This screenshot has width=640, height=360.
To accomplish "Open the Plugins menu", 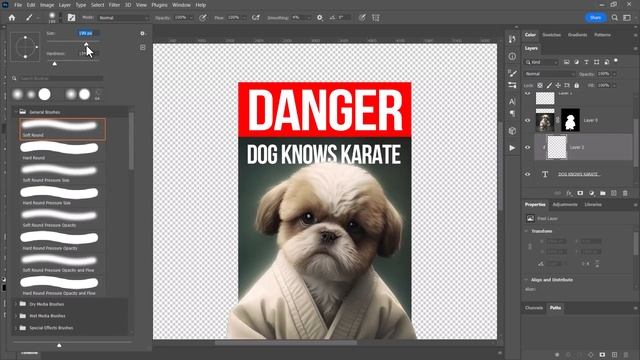I will click(x=159, y=5).
